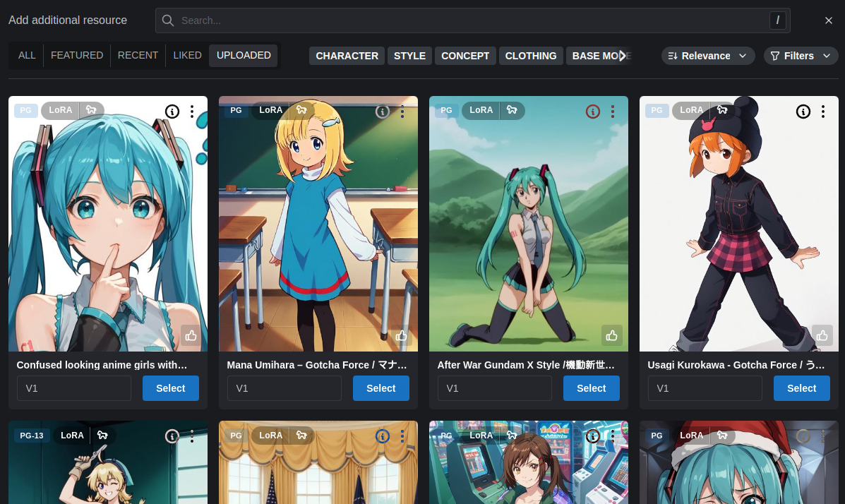
Task: Open V1 version selector for Usagi Kurokawa
Action: click(x=705, y=388)
